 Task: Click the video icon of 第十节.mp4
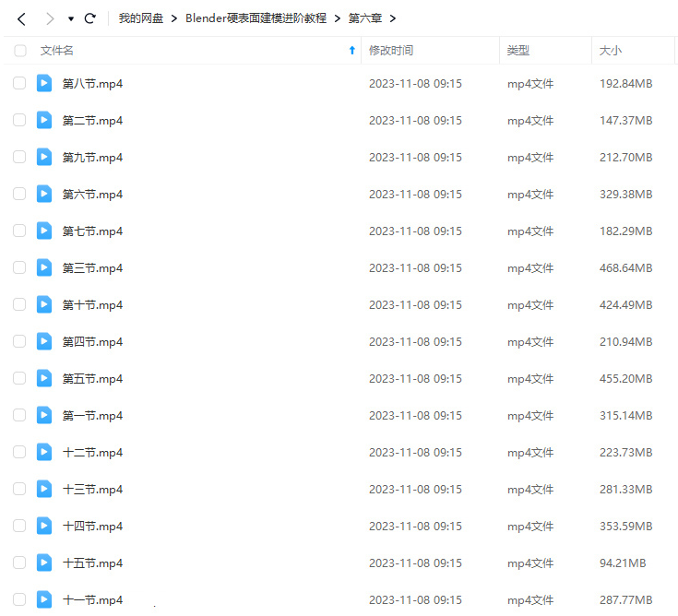point(44,304)
